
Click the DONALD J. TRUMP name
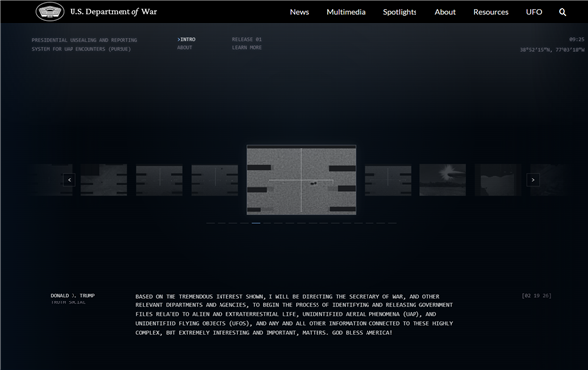[x=73, y=295]
